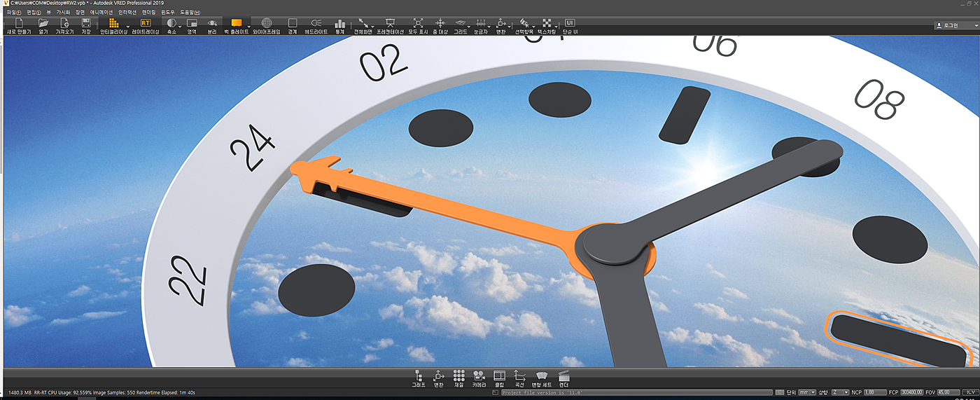Viewport: 980px width, 400px height.
Task: Expand the fullscreen (전체화면) dropdown arrow
Action: [x=373, y=27]
